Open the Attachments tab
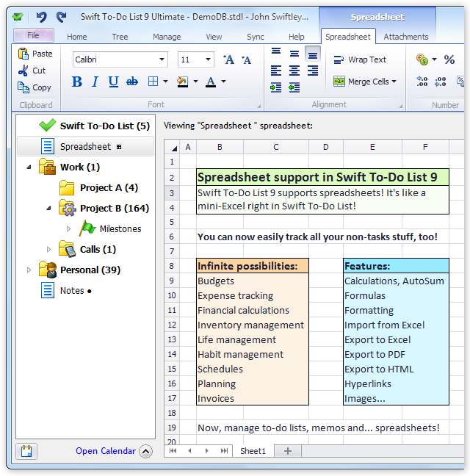Screen dimensions: 470x476 pos(406,37)
